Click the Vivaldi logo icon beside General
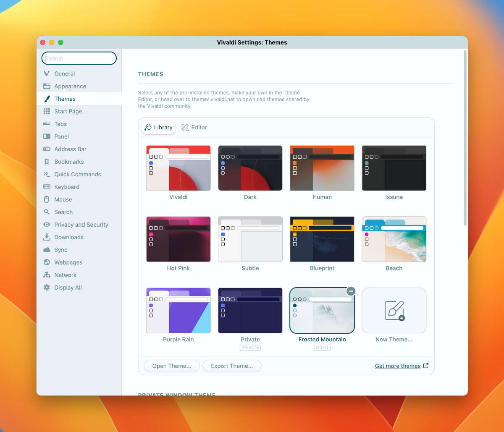The image size is (504, 432). [x=47, y=73]
